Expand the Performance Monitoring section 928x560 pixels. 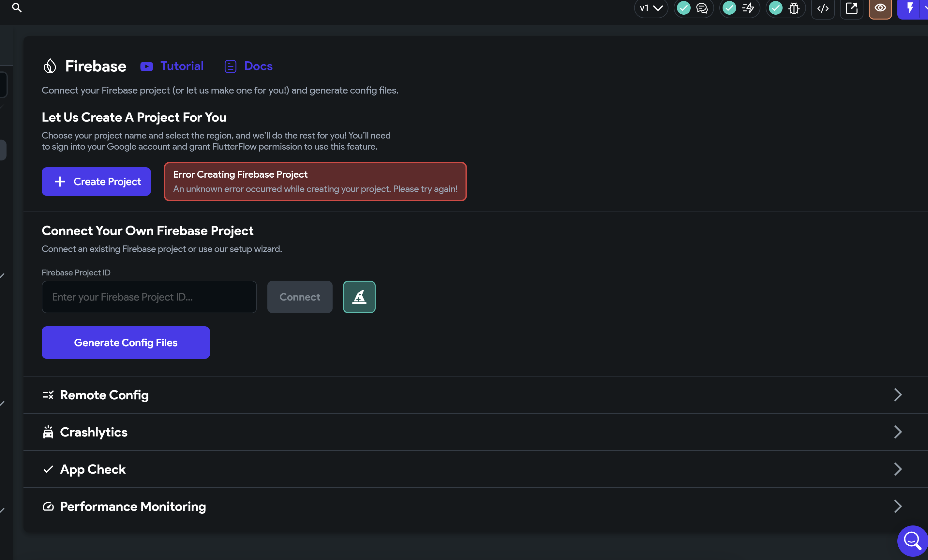pyautogui.click(x=475, y=507)
